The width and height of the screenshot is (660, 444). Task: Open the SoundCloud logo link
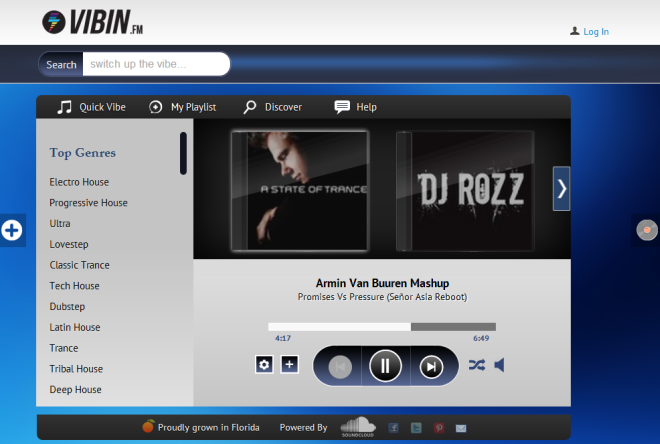point(358,427)
